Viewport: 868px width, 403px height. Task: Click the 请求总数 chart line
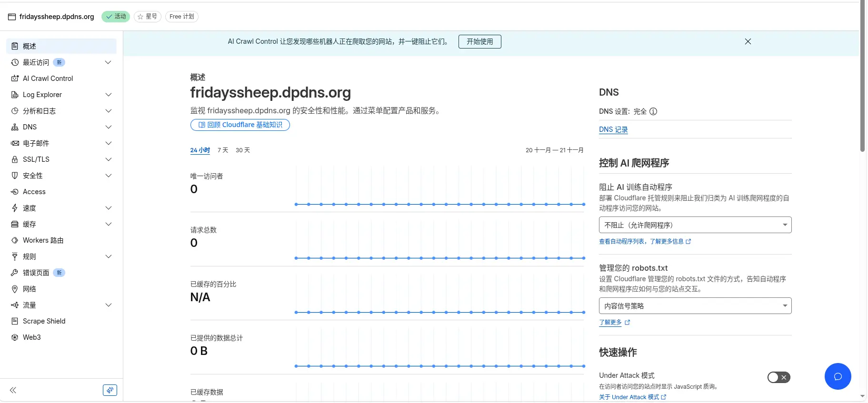click(x=439, y=258)
